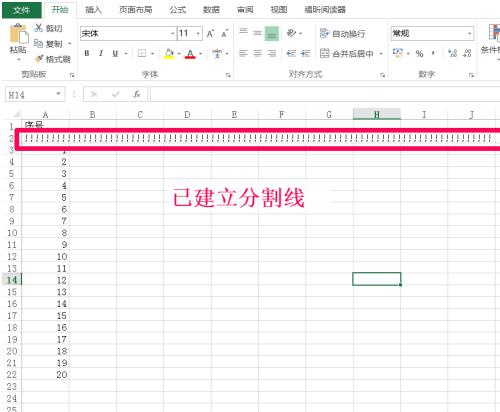This screenshot has height=412, width=500.
Task: Toggle bold formatting B
Action: (87, 53)
